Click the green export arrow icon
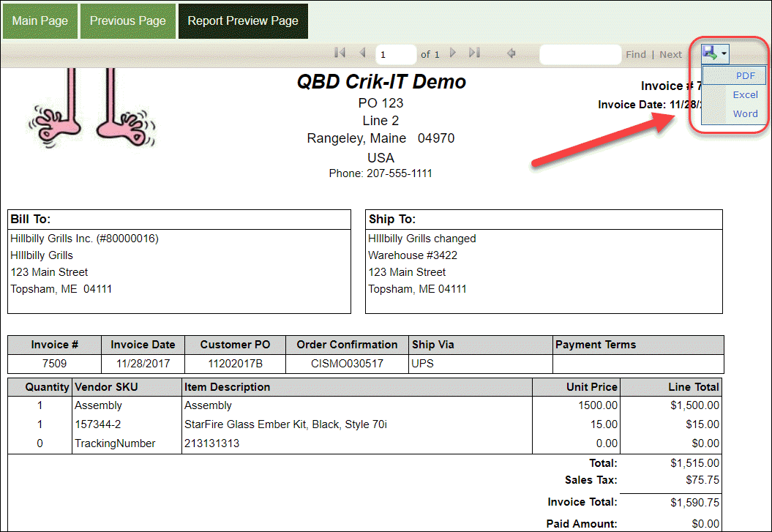This screenshot has height=532, width=772. (711, 53)
